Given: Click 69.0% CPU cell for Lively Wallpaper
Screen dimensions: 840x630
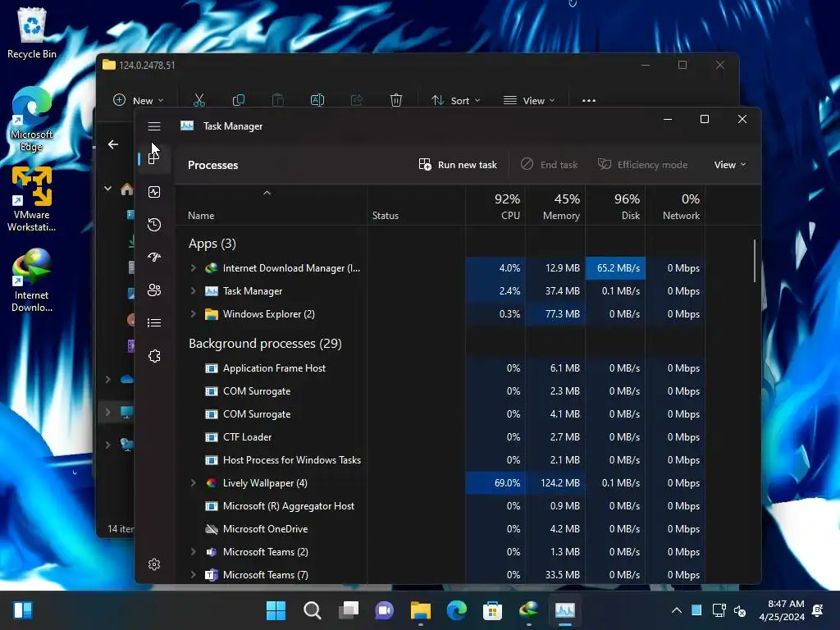Looking at the screenshot, I should pyautogui.click(x=495, y=482).
